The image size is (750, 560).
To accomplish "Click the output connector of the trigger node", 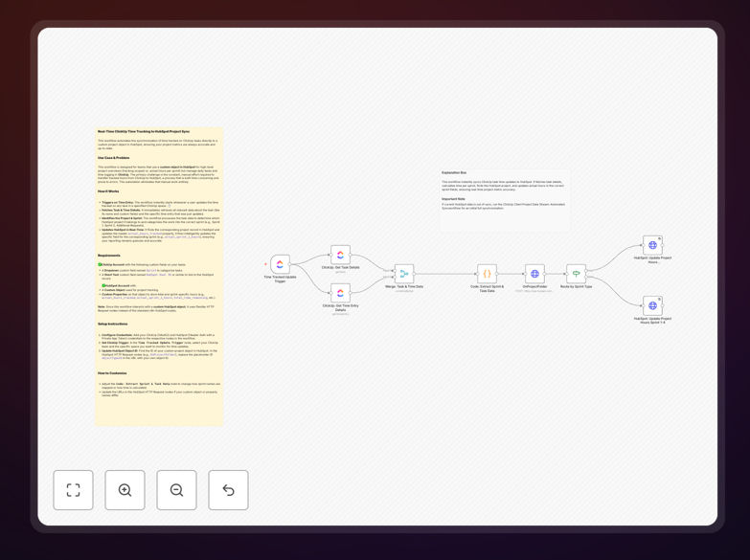I will coord(291,264).
